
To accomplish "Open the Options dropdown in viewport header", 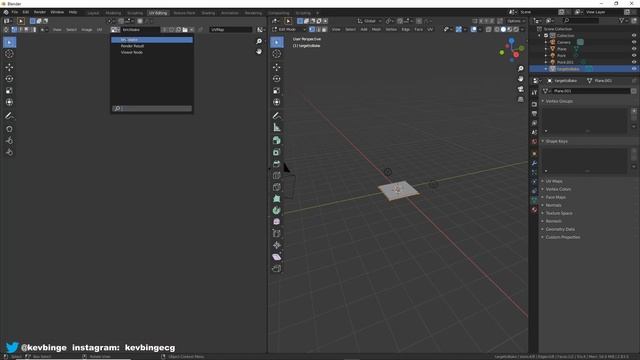I will click(x=516, y=21).
